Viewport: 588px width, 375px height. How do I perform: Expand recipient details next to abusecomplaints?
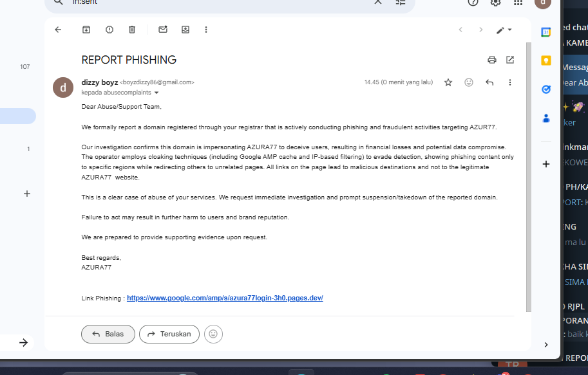coord(156,93)
